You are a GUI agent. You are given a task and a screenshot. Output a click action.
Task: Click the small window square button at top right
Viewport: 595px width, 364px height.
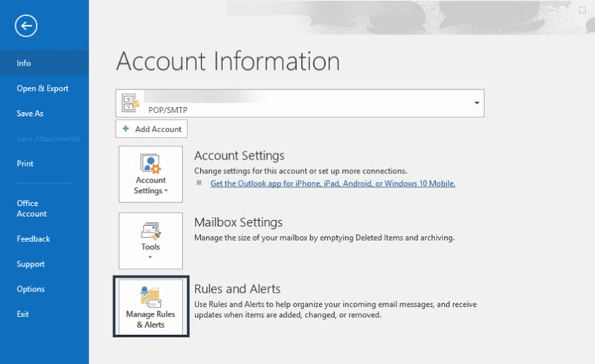(582, 10)
